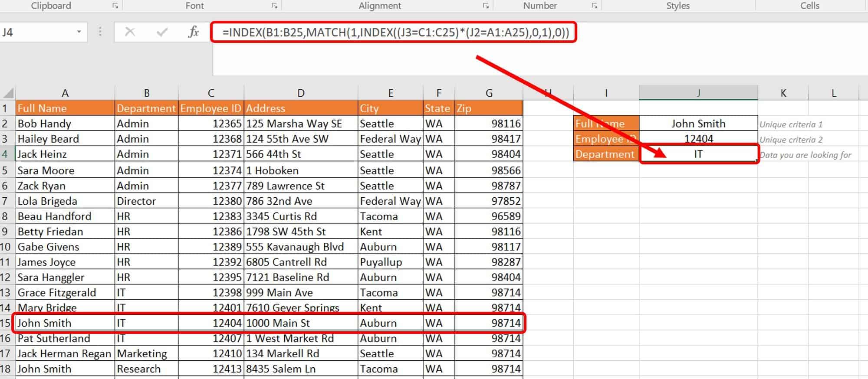The width and height of the screenshot is (868, 379).
Task: Select the cell containing John Smith in row 15
Action: pyautogui.click(x=64, y=323)
